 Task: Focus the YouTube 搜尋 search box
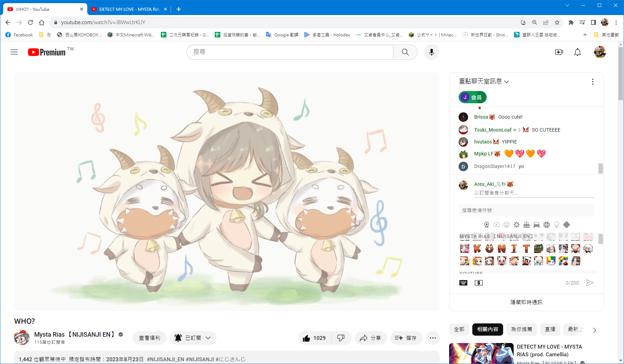(290, 52)
